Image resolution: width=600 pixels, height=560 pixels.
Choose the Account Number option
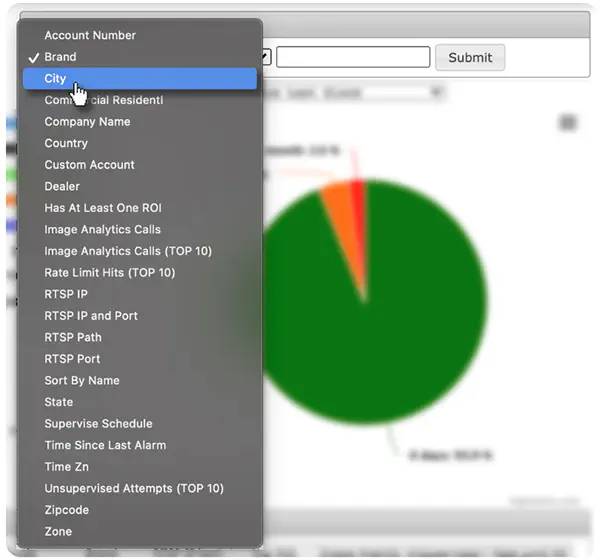(x=140, y=35)
